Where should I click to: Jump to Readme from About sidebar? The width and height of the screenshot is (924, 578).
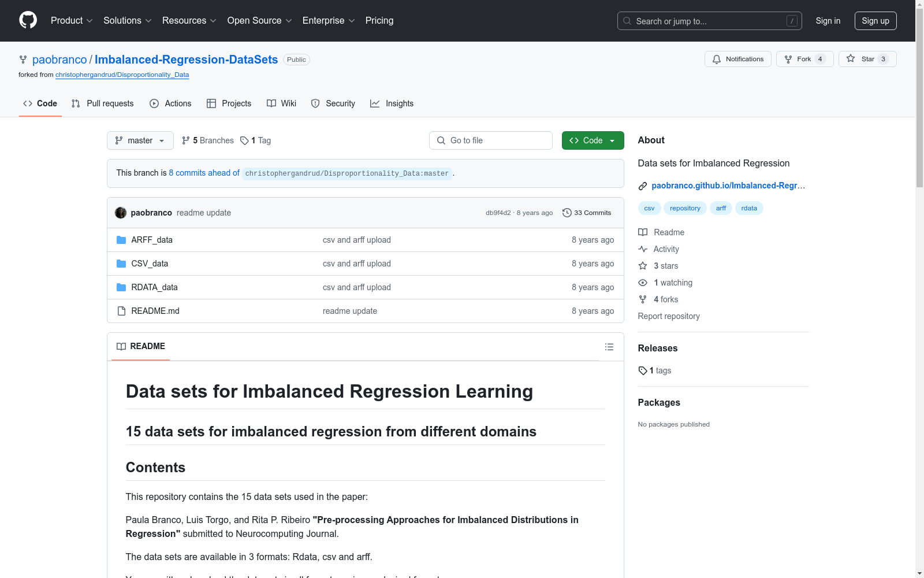(x=661, y=232)
